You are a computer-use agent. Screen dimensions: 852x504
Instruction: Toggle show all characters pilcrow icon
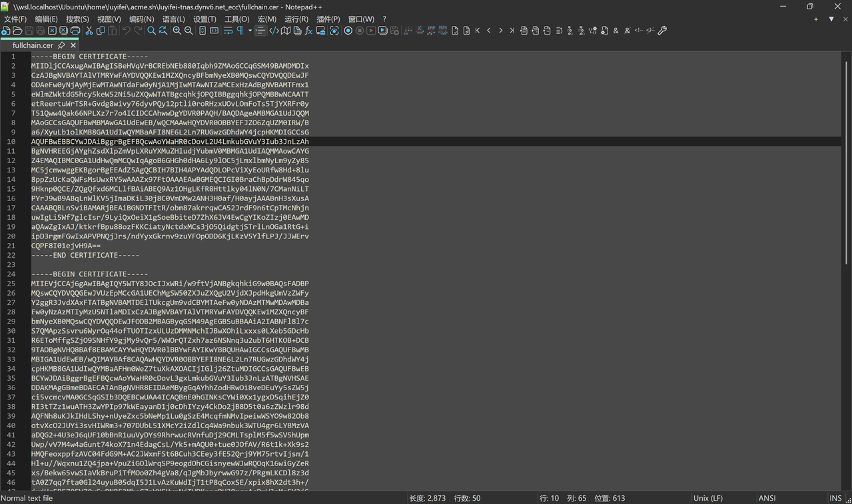(239, 31)
